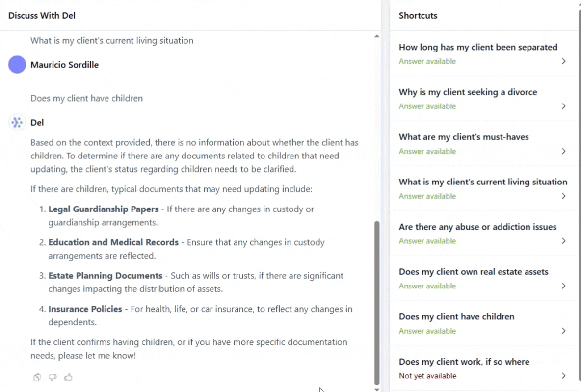
Task: Click the chat vertical scrollbar thumb
Action: [377, 301]
